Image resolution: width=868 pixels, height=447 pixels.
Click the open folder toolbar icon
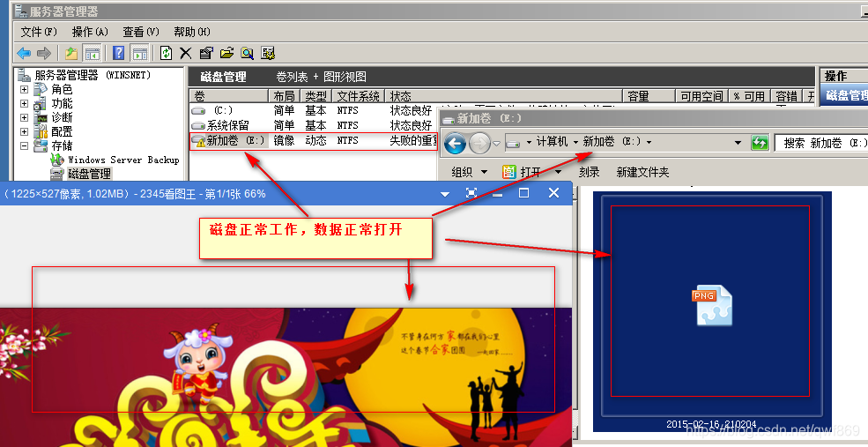[x=226, y=53]
